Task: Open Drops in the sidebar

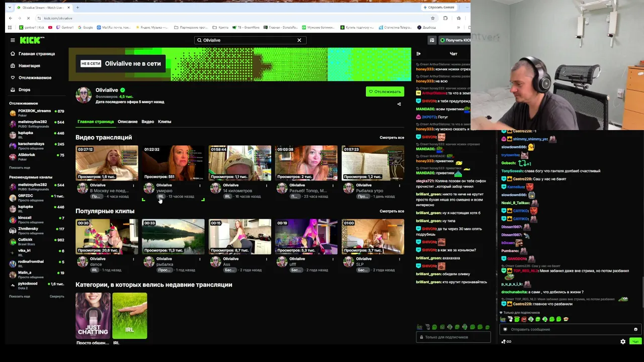Action: (21, 90)
